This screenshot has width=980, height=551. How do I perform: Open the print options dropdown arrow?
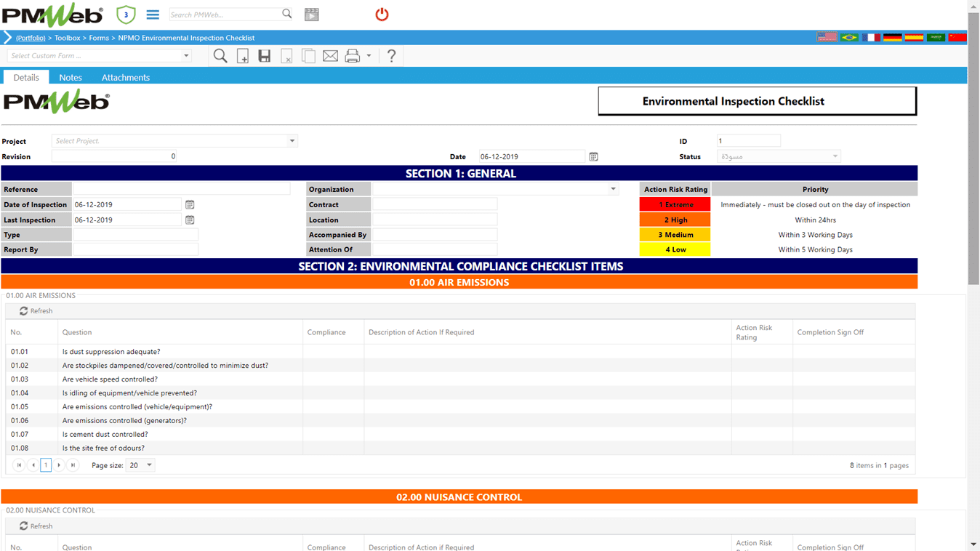369,56
